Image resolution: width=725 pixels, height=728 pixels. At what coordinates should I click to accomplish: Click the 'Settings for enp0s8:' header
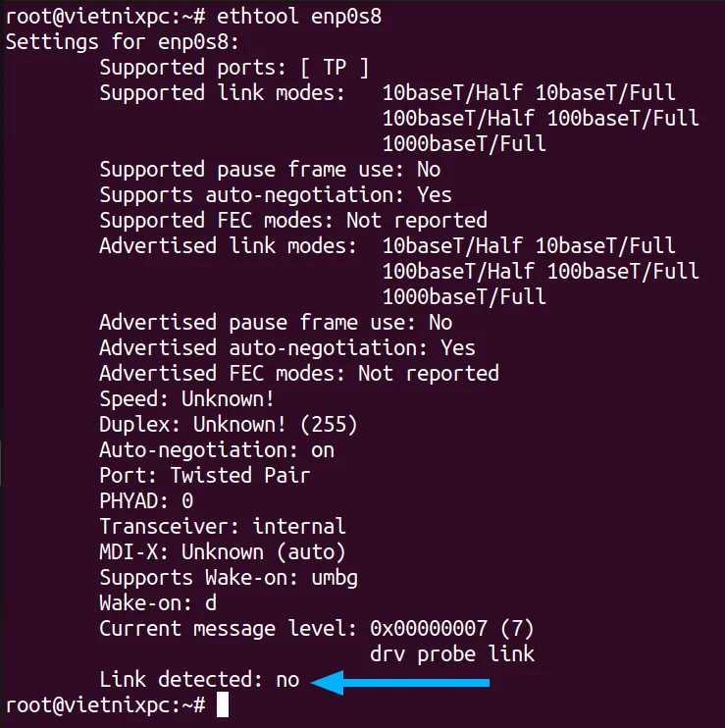click(x=122, y=43)
